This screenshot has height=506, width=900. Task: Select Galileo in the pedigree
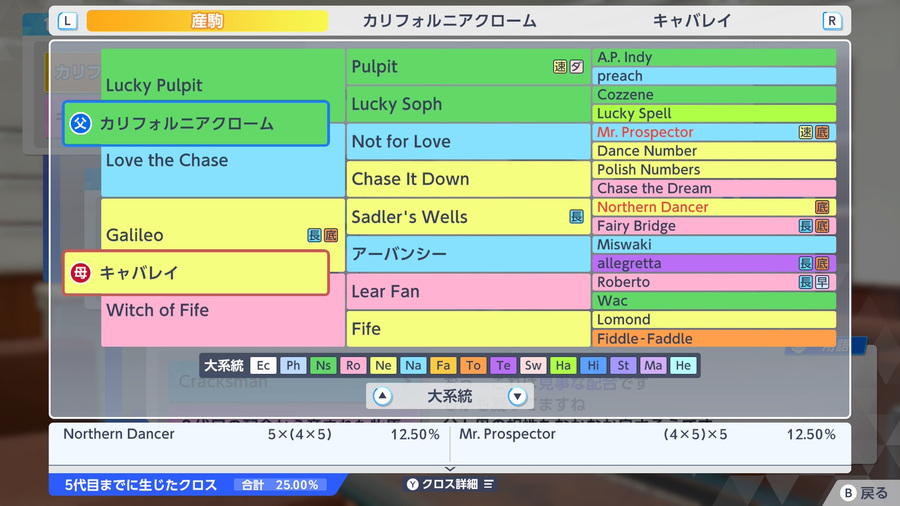134,235
